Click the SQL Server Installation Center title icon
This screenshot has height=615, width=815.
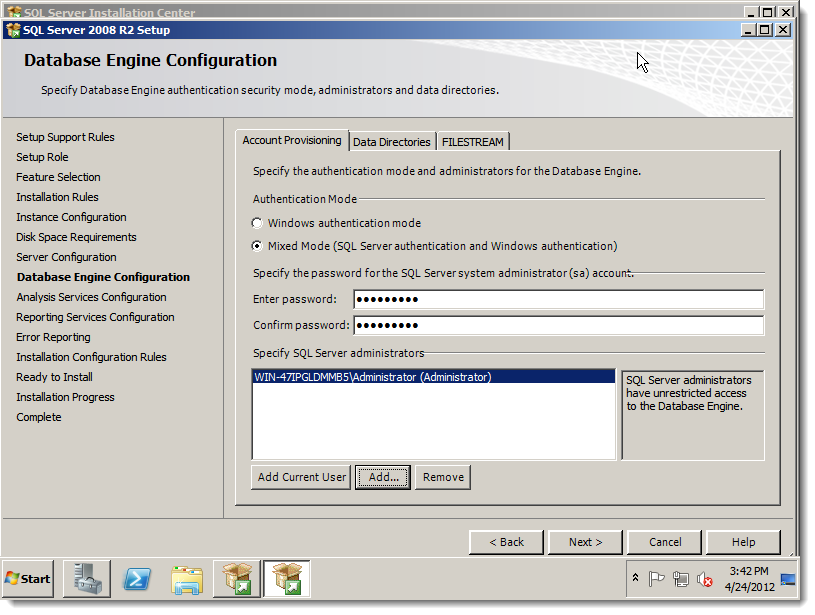click(14, 11)
